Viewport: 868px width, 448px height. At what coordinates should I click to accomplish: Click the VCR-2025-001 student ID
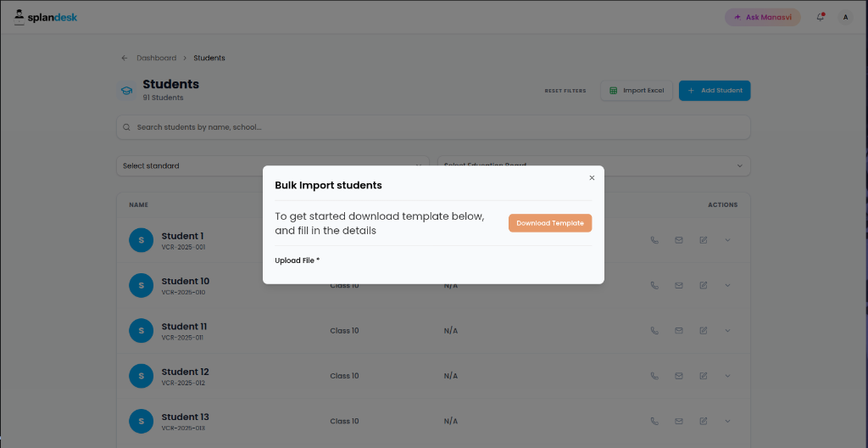click(183, 247)
